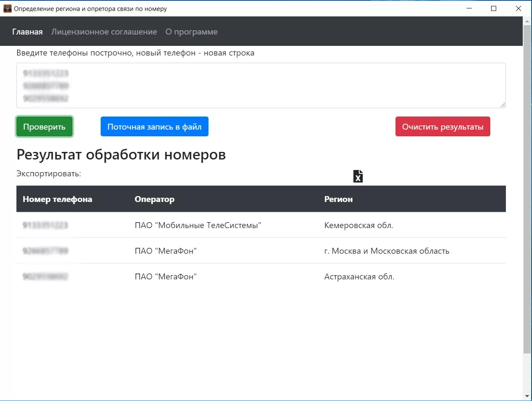The image size is (532, 401).
Task: Click the Экспортировать label
Action: [49, 173]
